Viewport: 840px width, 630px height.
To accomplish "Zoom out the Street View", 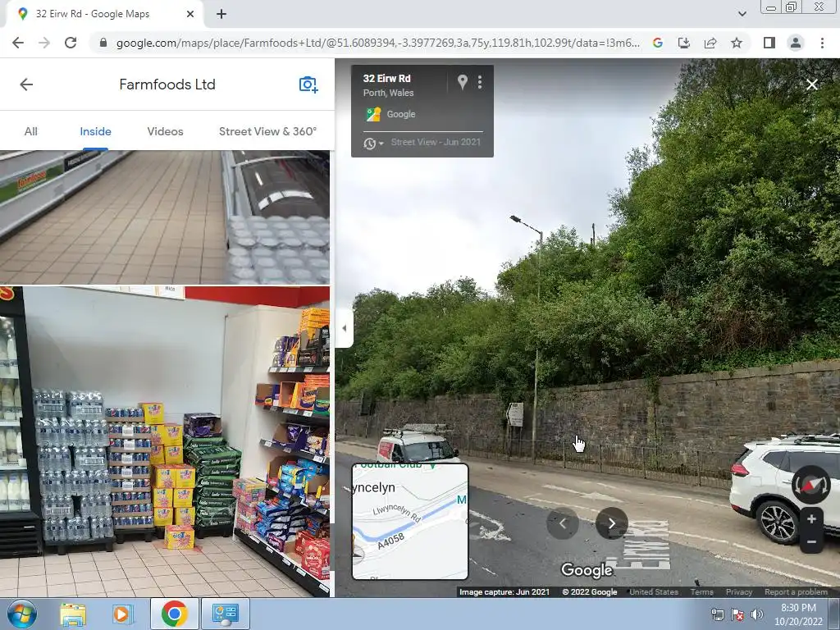I will pyautogui.click(x=811, y=542).
